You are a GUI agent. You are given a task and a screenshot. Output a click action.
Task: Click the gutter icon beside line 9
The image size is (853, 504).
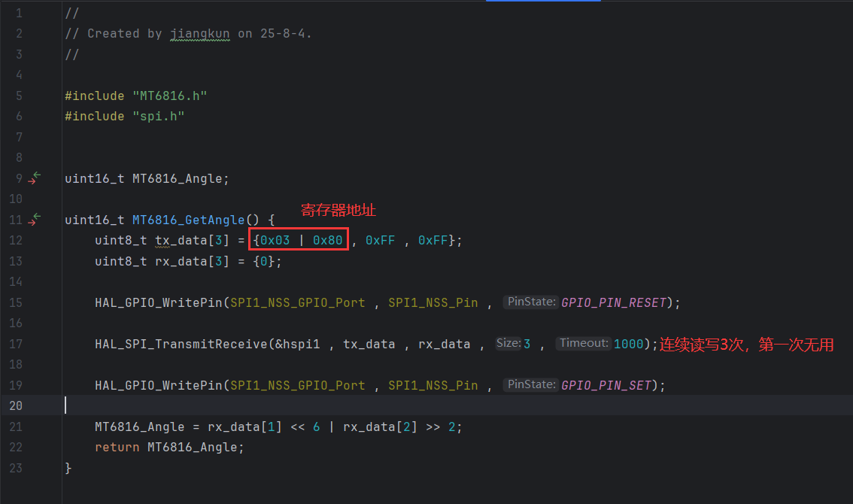pos(35,178)
